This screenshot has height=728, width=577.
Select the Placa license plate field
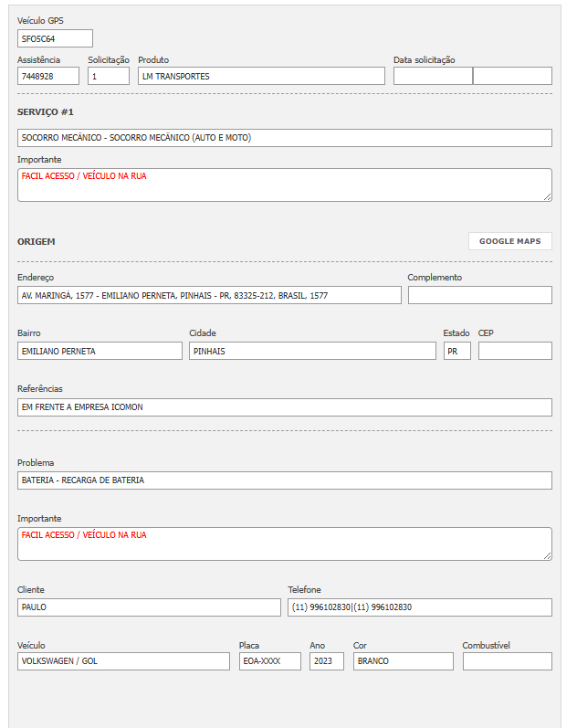coord(269,661)
